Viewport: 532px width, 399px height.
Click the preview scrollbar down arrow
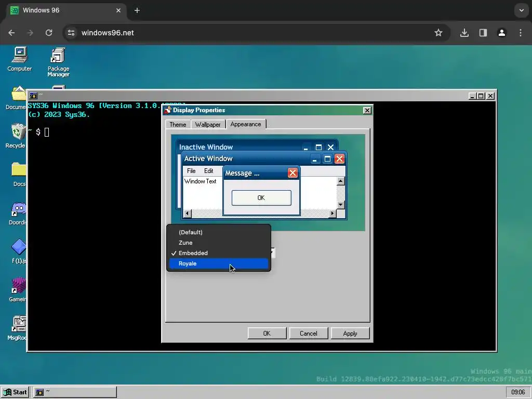pos(340,205)
